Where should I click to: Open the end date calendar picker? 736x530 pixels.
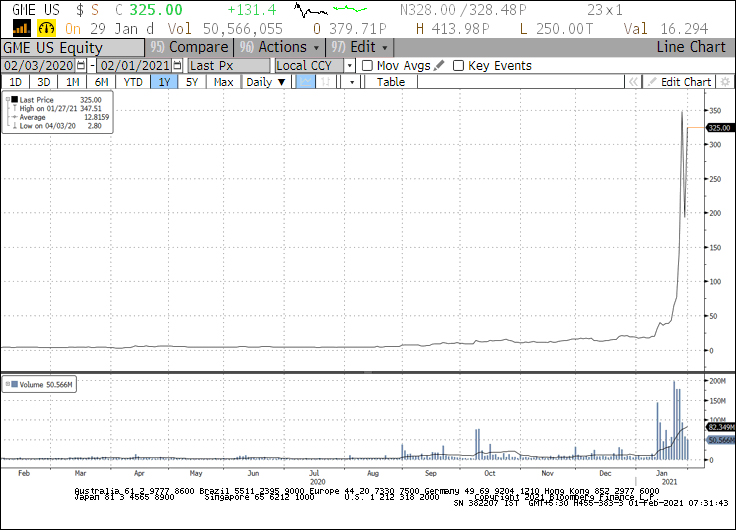coord(177,65)
